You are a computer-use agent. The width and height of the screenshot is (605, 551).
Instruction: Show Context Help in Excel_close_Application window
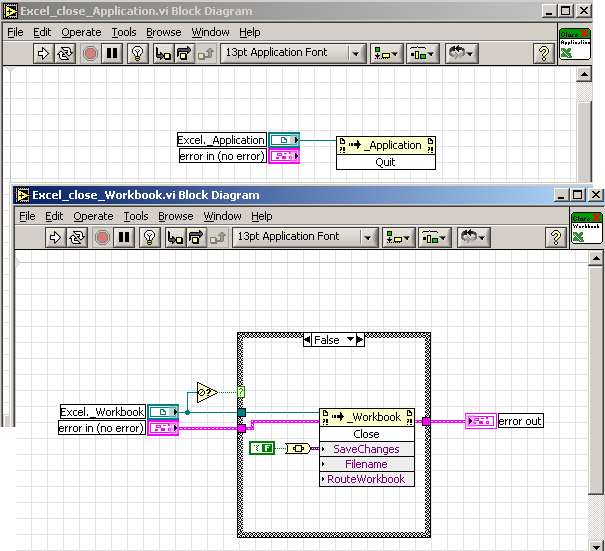[x=544, y=53]
